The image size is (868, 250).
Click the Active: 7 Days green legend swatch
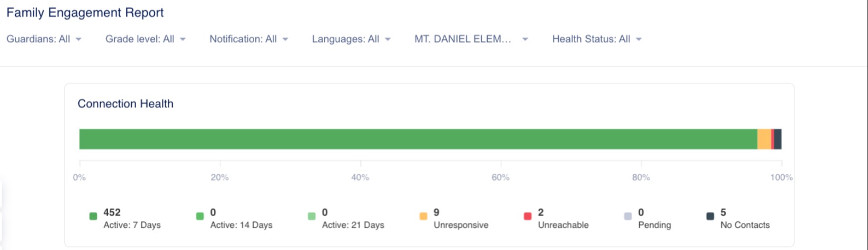tap(93, 216)
